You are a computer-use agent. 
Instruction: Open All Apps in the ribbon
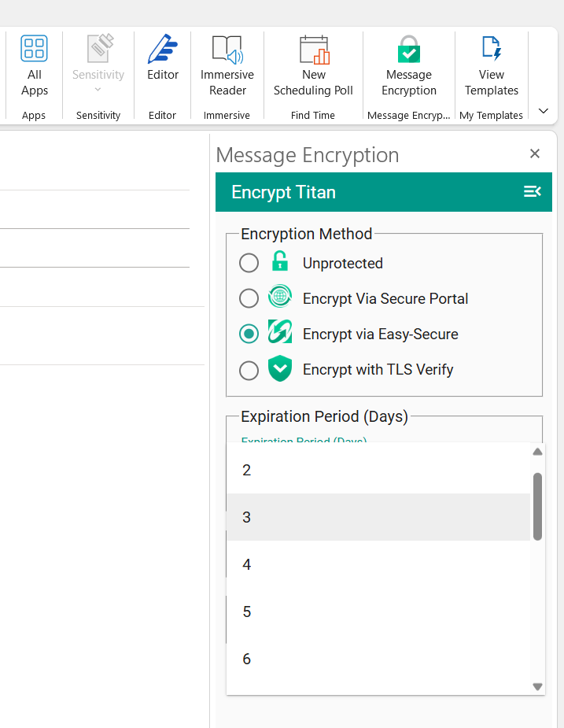click(35, 65)
